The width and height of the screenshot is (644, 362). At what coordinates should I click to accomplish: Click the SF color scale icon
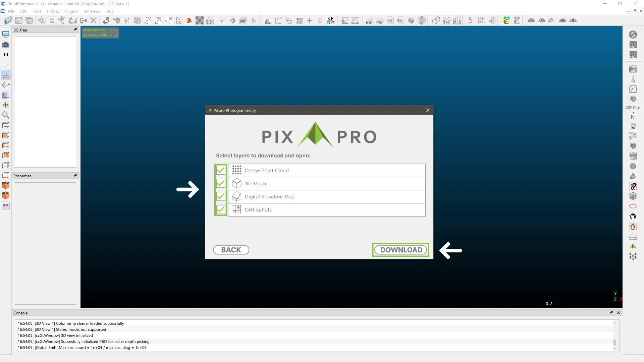click(330, 20)
